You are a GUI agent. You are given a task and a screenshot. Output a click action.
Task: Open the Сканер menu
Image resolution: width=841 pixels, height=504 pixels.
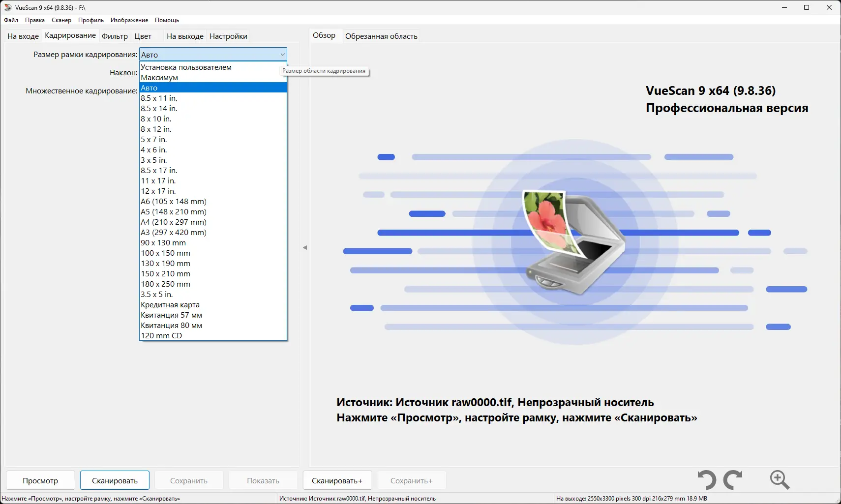pos(61,20)
